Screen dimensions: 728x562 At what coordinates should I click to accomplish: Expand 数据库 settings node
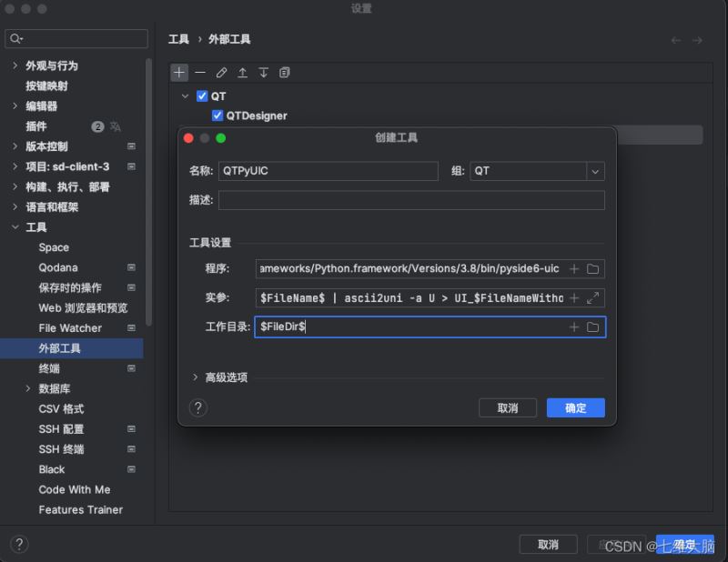pos(28,388)
